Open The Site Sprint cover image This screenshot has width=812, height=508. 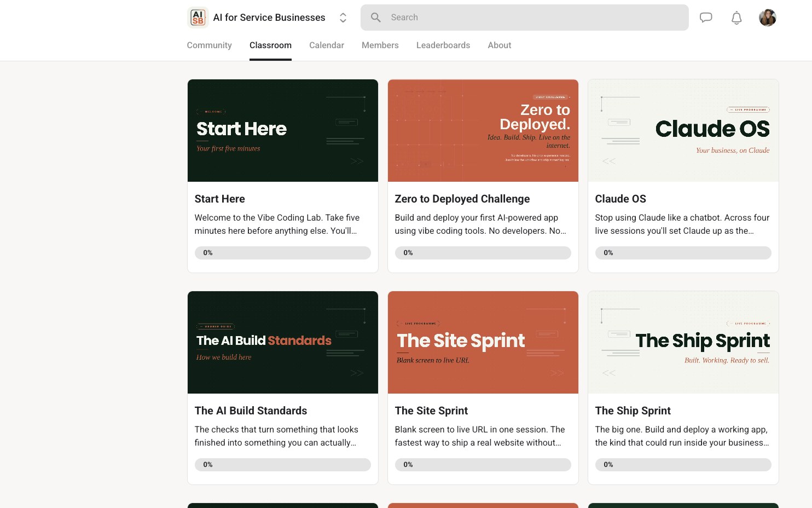click(483, 343)
